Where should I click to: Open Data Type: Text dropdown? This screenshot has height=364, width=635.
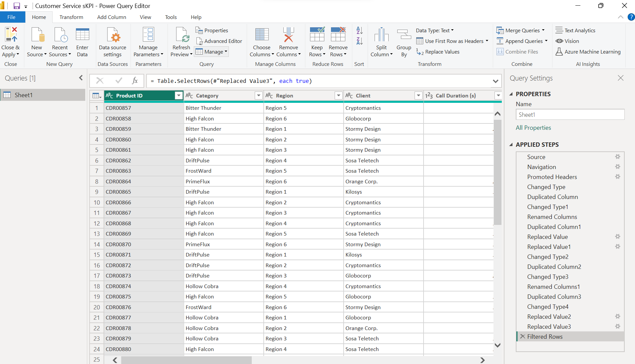(x=435, y=31)
